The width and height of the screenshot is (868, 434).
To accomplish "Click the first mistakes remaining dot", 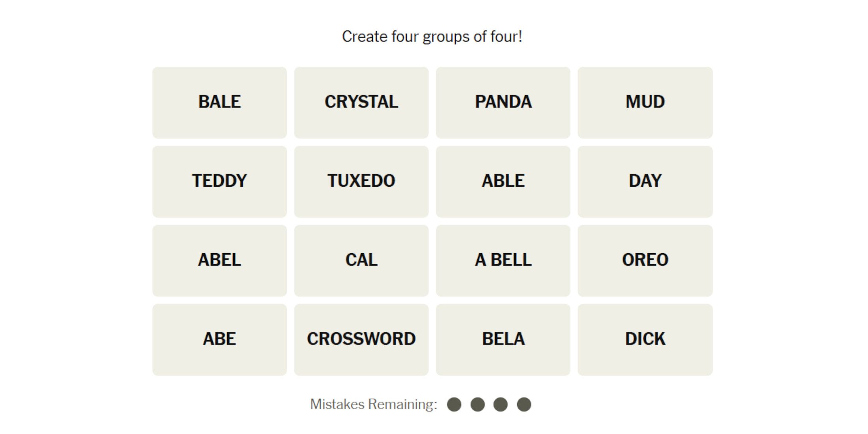I will coord(454,404).
